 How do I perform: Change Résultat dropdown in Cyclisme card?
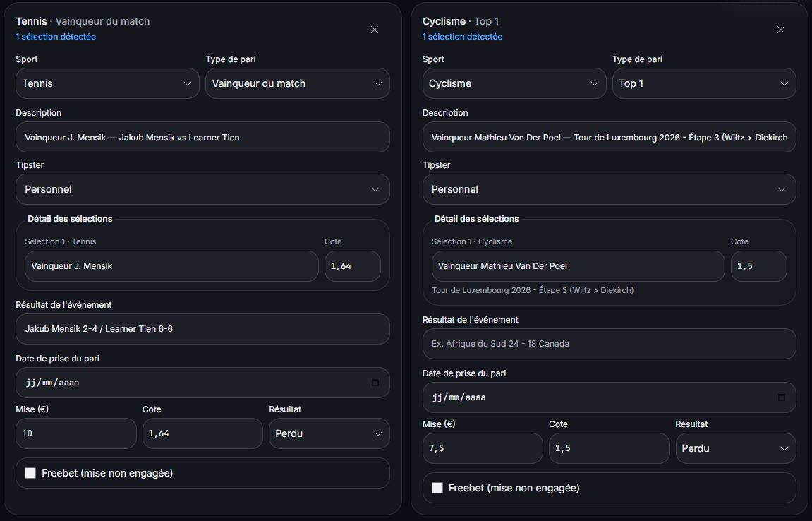point(735,448)
